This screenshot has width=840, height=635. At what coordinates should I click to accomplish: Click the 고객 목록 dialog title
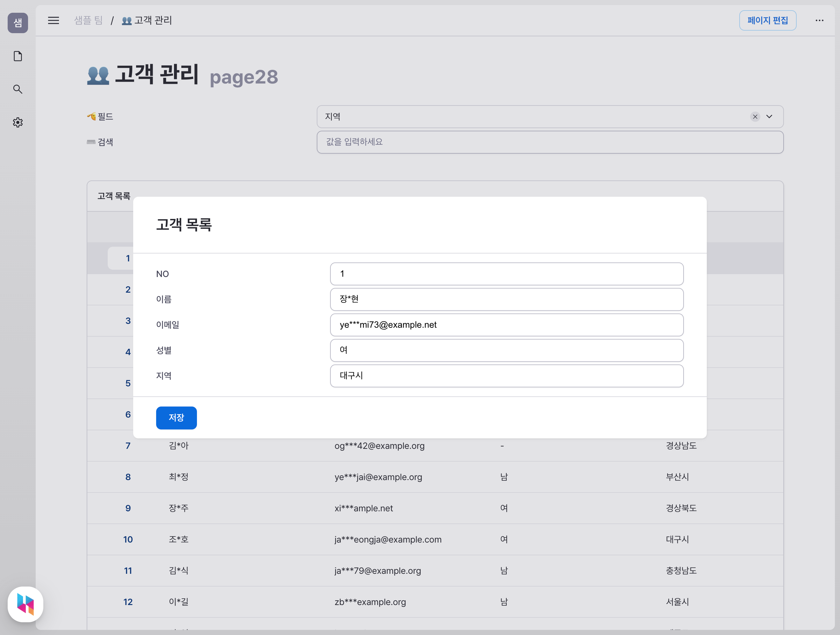click(184, 224)
